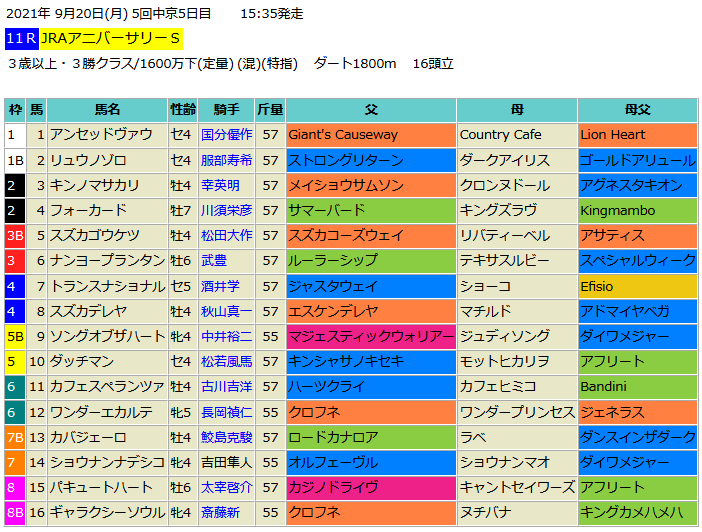Open jockey link 松若風馬
This screenshot has width=702, height=532.
pyautogui.click(x=227, y=361)
